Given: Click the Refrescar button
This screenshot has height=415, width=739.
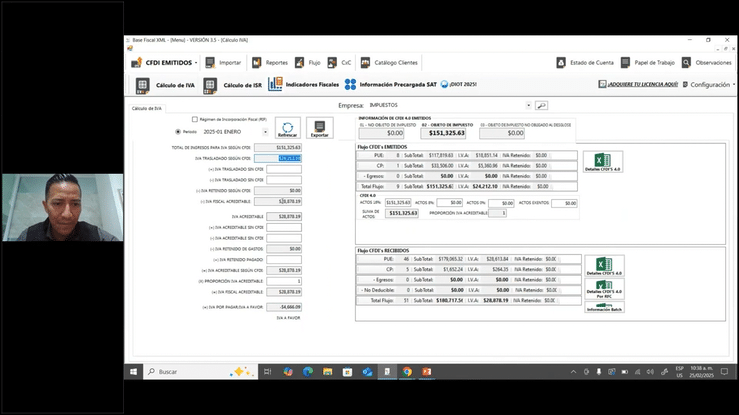Looking at the screenshot, I should [x=287, y=128].
